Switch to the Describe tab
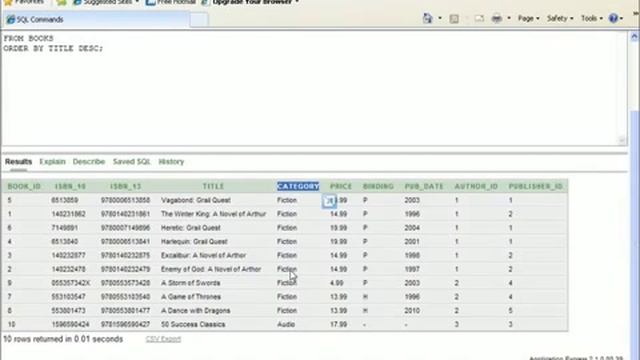 89,162
